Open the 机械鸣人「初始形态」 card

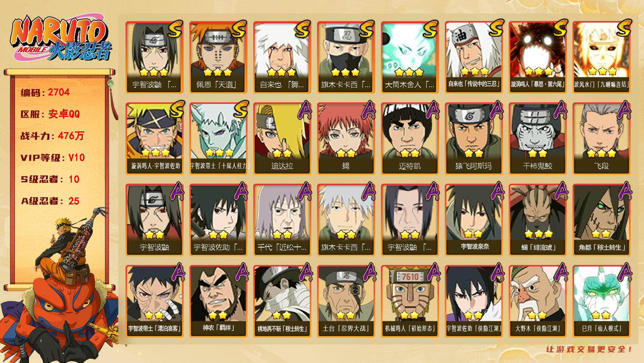tap(410, 301)
